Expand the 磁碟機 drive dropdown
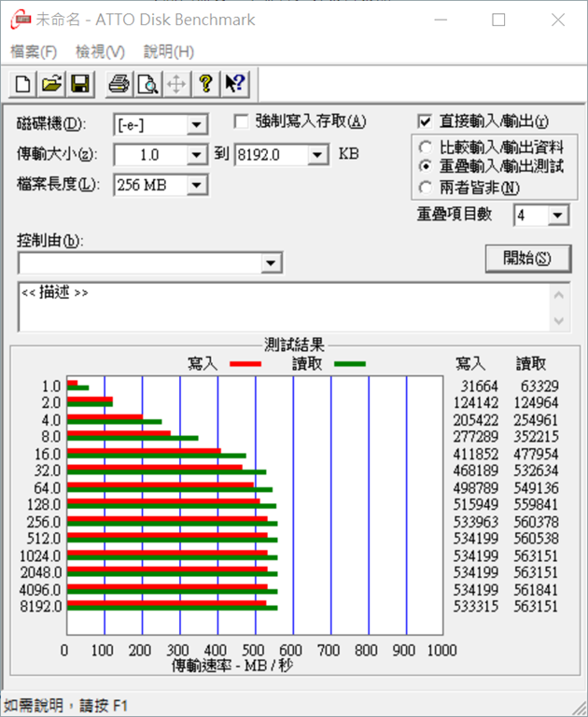The width and height of the screenshot is (588, 717). pos(196,125)
